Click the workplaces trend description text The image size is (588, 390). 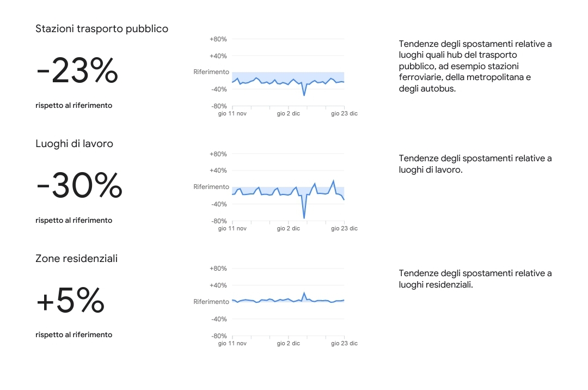tap(475, 164)
